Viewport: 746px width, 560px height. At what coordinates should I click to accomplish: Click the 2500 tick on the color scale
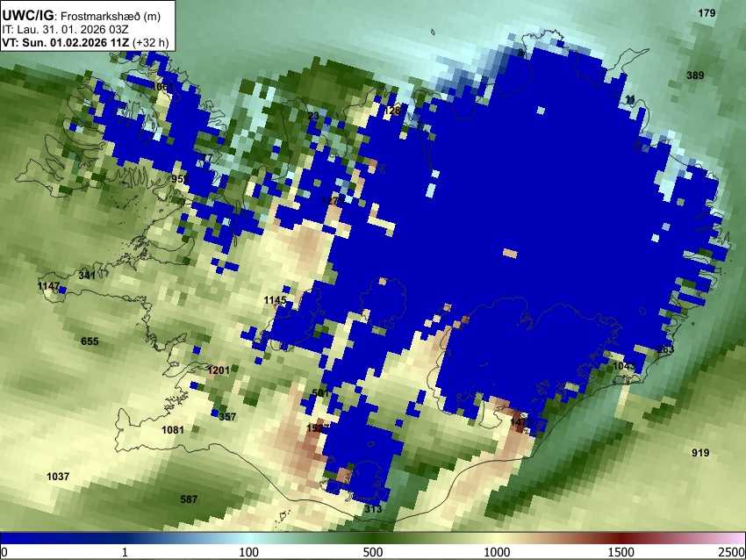pos(732,552)
